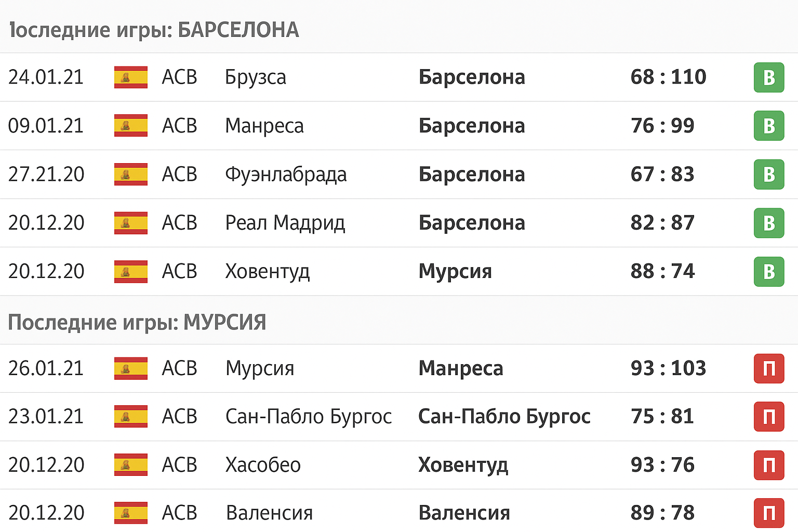798x532 pixels.
Task: Click the 'Последние игры: МУРСИЯ' heading
Action: pyautogui.click(x=137, y=323)
